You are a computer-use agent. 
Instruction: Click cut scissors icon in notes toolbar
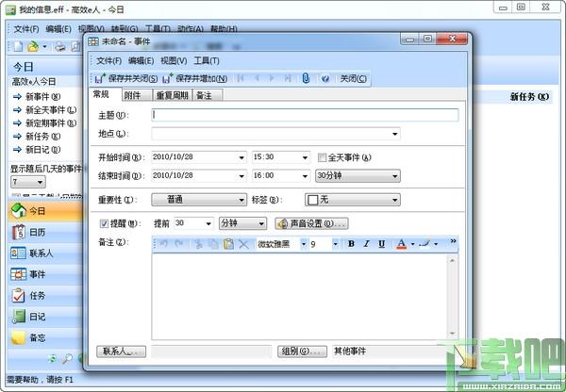pyautogui.click(x=198, y=244)
